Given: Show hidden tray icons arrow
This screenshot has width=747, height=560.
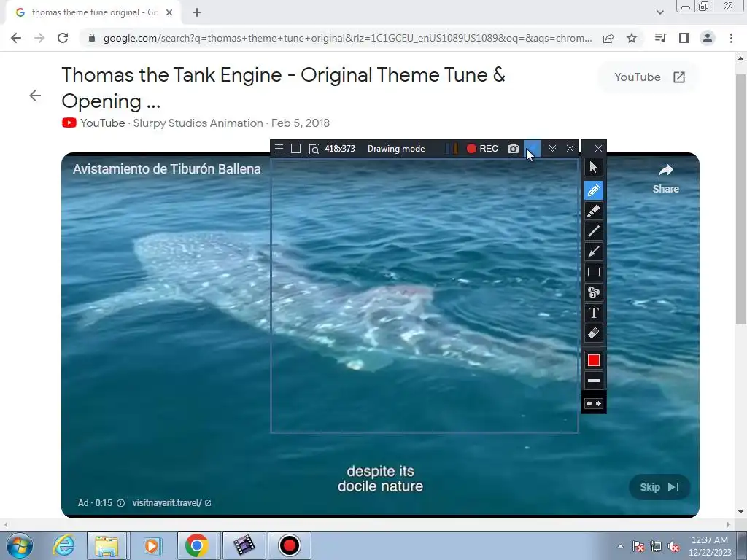Looking at the screenshot, I should [620, 546].
